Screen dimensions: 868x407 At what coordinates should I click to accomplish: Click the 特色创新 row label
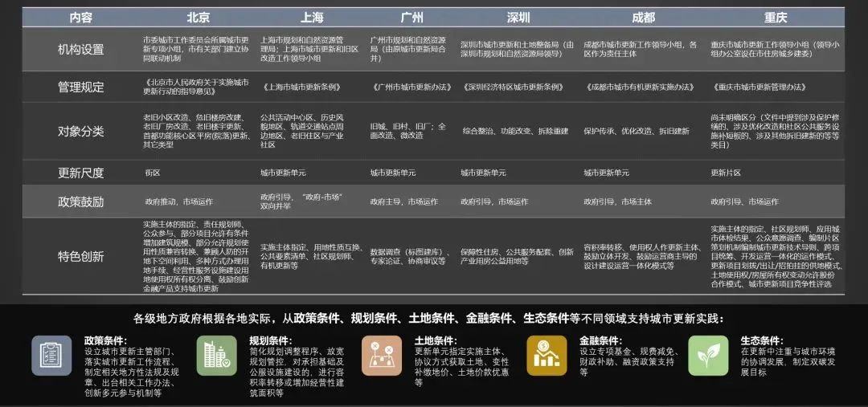tap(81, 257)
